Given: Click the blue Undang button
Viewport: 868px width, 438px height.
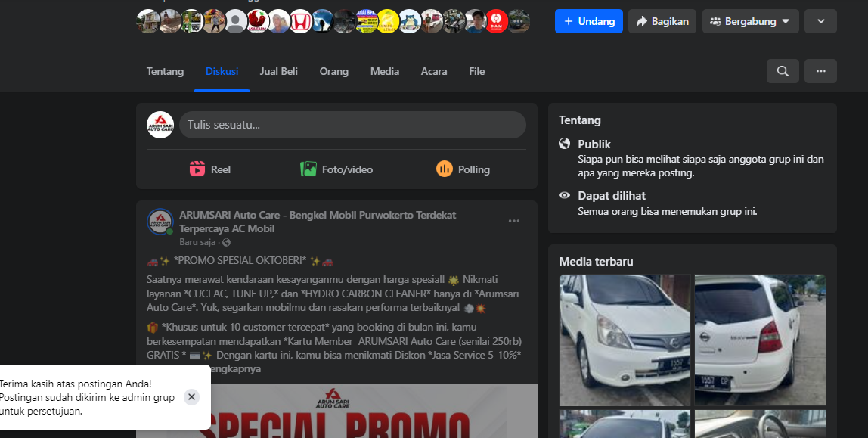Looking at the screenshot, I should [x=588, y=21].
